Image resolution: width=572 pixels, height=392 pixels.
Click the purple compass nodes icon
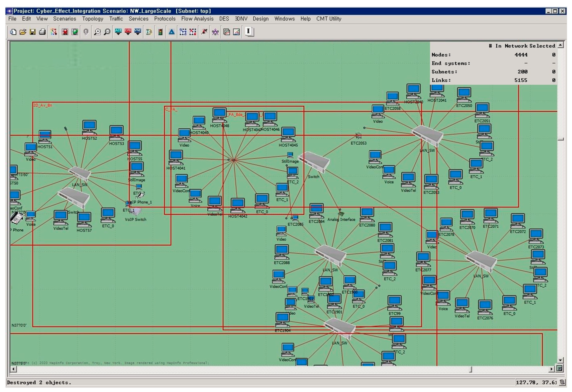point(215,32)
